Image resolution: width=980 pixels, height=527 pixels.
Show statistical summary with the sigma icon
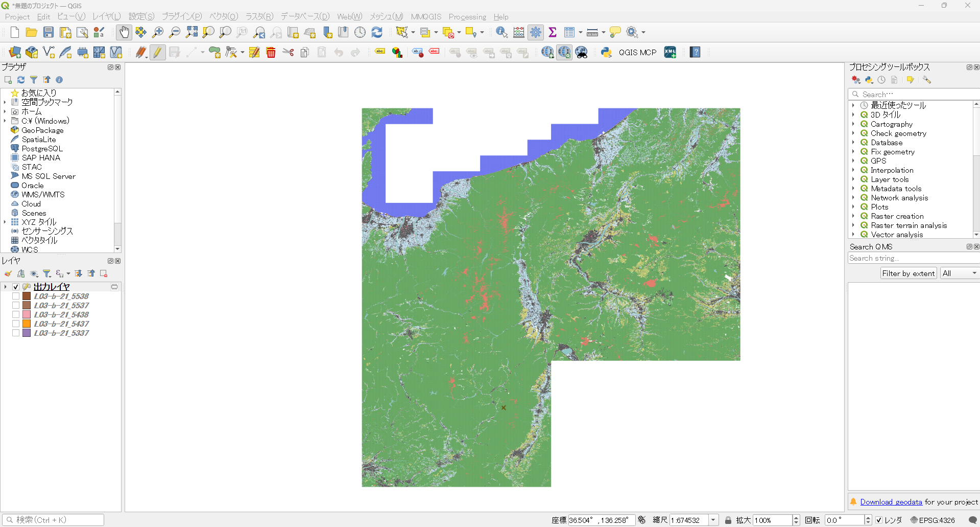point(553,32)
